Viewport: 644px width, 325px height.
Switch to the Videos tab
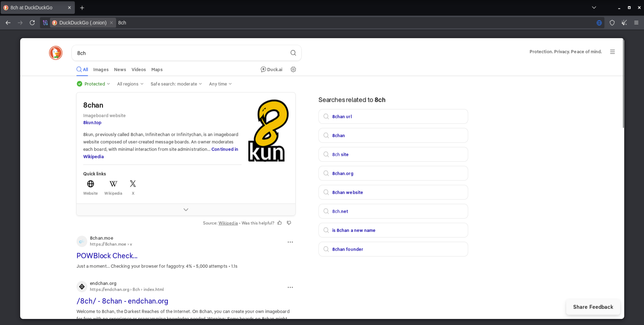(x=139, y=70)
